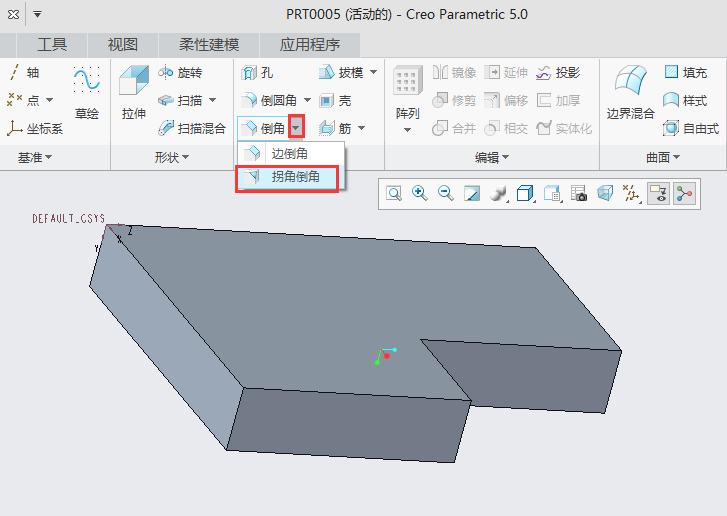Click the 投影 (Project) tool
This screenshot has height=516, width=727.
(558, 72)
